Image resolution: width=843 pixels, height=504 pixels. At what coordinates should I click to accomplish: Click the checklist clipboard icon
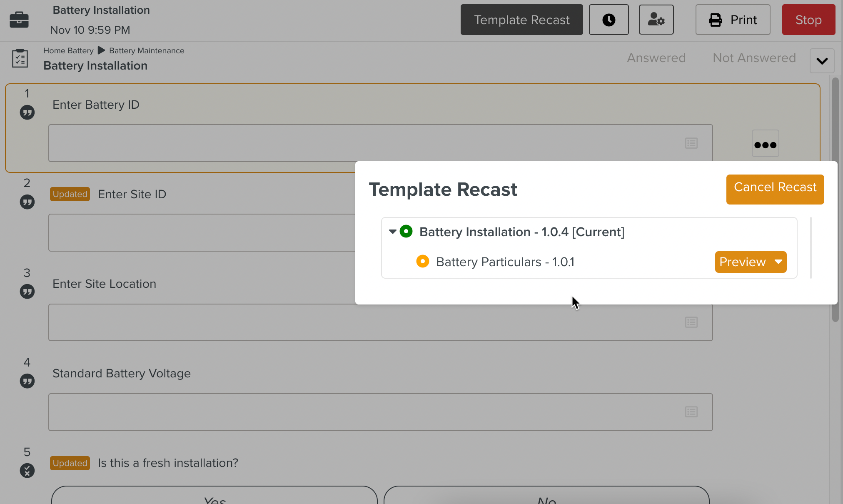20,58
